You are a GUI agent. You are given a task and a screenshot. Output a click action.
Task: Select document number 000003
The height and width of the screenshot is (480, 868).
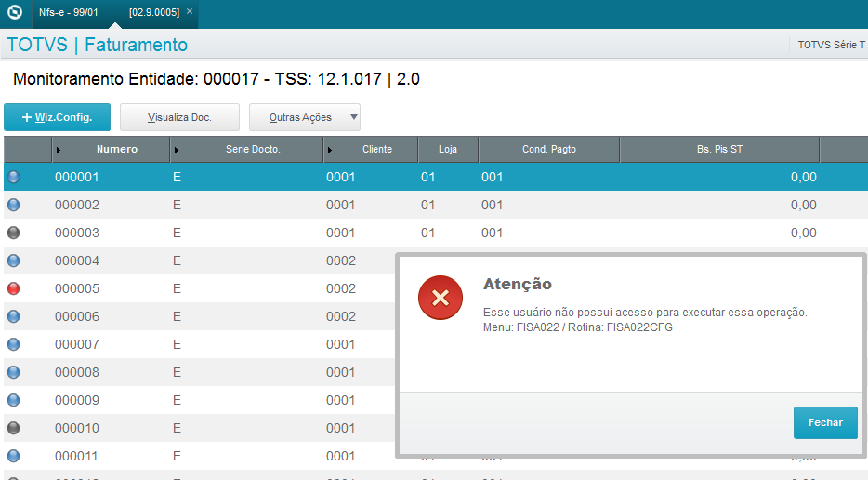click(x=77, y=233)
